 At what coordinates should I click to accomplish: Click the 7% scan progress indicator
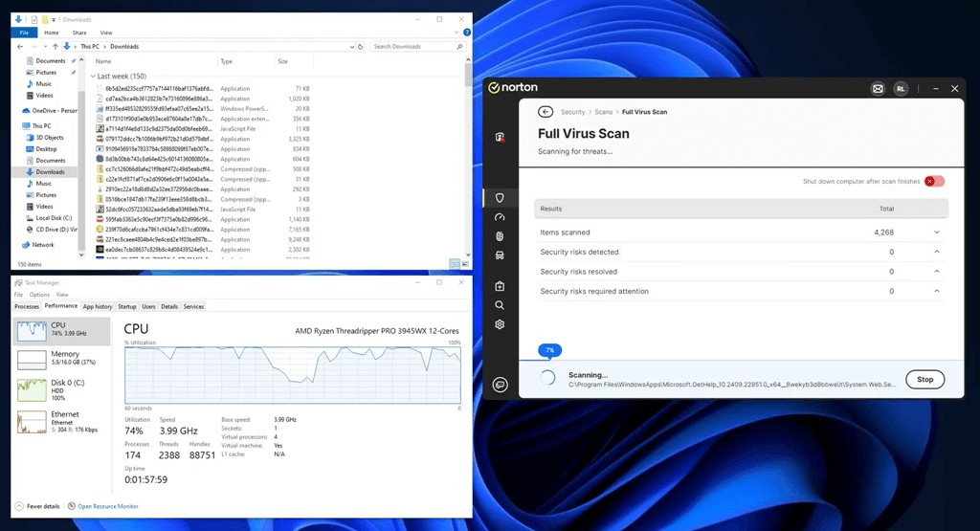550,350
